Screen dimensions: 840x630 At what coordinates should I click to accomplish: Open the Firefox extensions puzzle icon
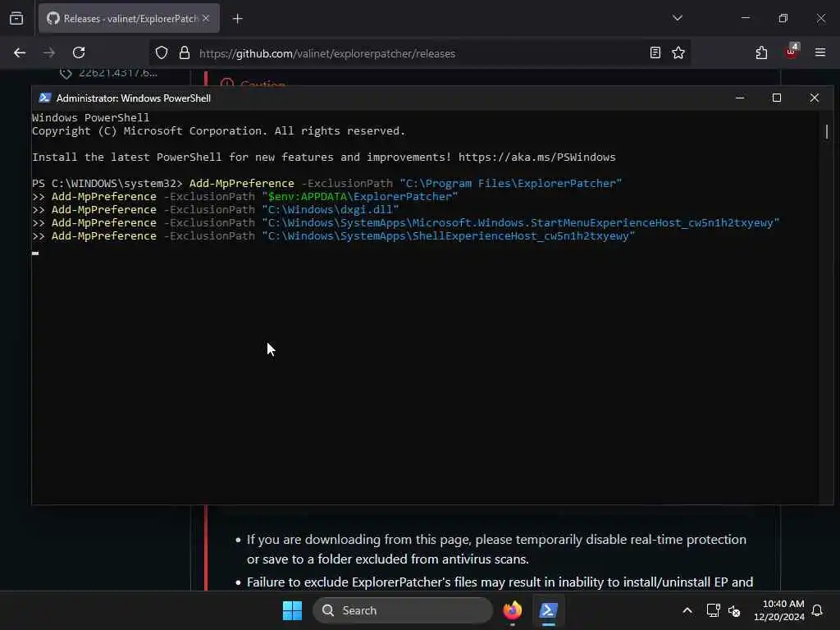coord(761,52)
